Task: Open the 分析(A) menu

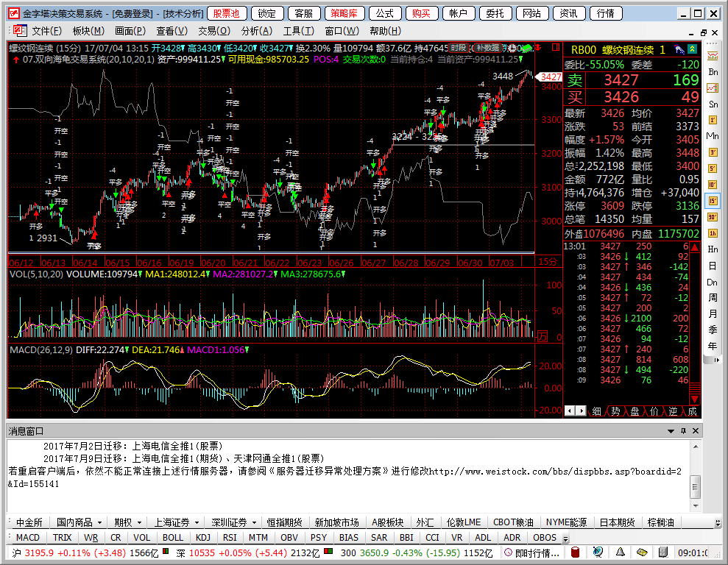Action: point(256,31)
